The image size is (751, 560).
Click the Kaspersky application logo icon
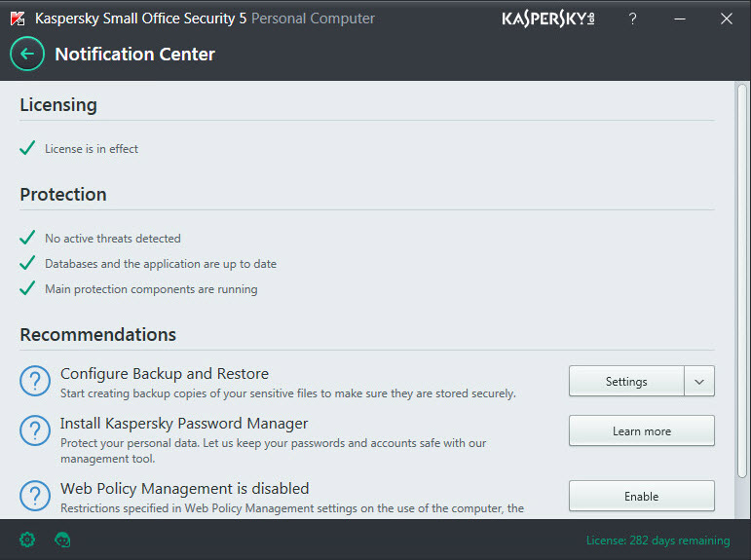coord(18,19)
